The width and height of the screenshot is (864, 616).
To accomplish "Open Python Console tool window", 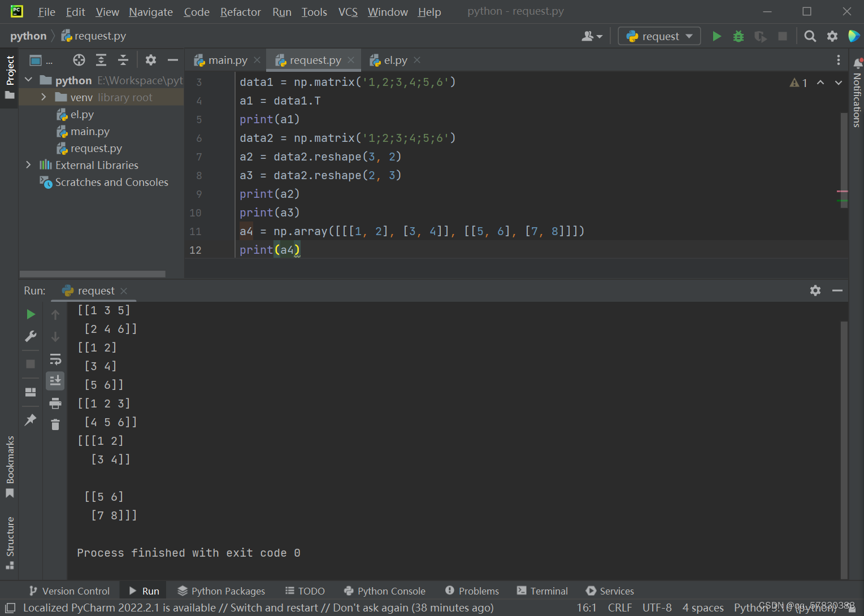I will [x=385, y=591].
